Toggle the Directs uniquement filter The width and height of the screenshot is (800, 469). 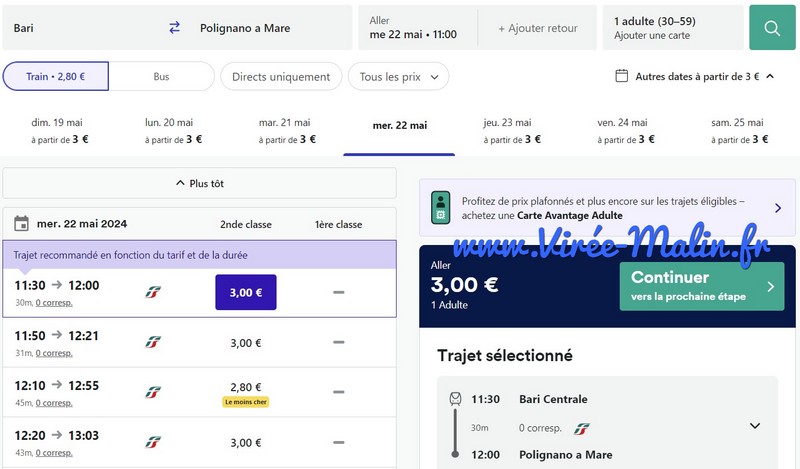(281, 76)
